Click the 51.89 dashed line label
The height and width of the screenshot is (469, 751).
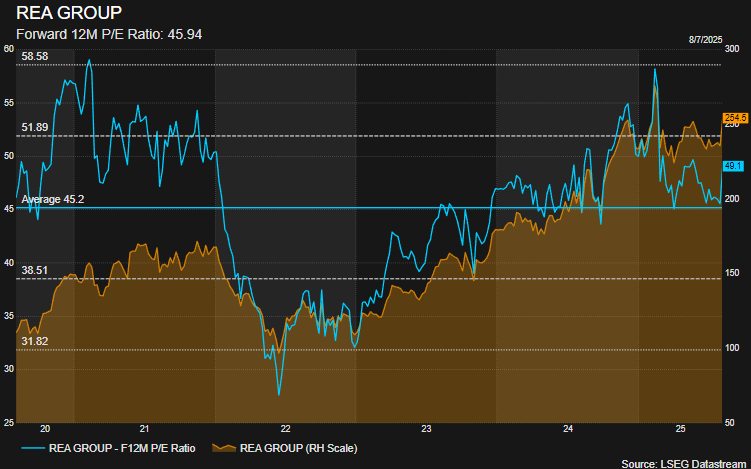[36, 127]
